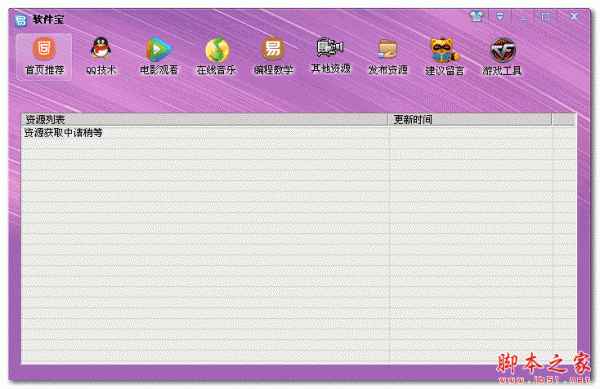Close the 软件宝 window
600x389 pixels.
574,16
